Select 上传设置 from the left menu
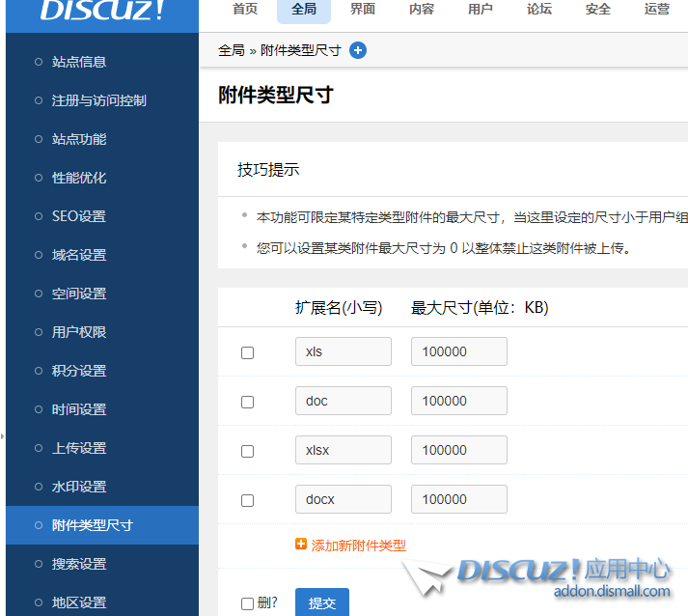 point(79,448)
